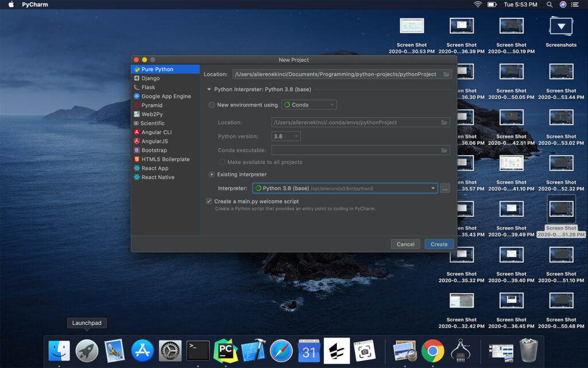Click the ellipsis button beside Interpreter
Screen dimensions: 588x368
(445, 189)
